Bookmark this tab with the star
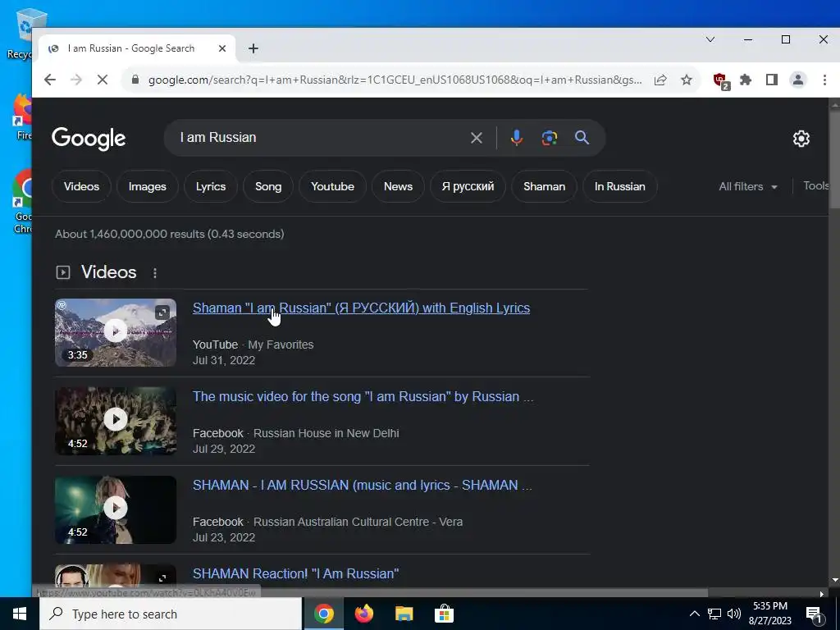Image resolution: width=840 pixels, height=630 pixels. (x=687, y=80)
